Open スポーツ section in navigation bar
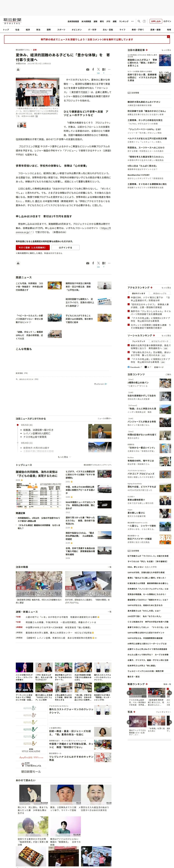 click(x=61, y=30)
